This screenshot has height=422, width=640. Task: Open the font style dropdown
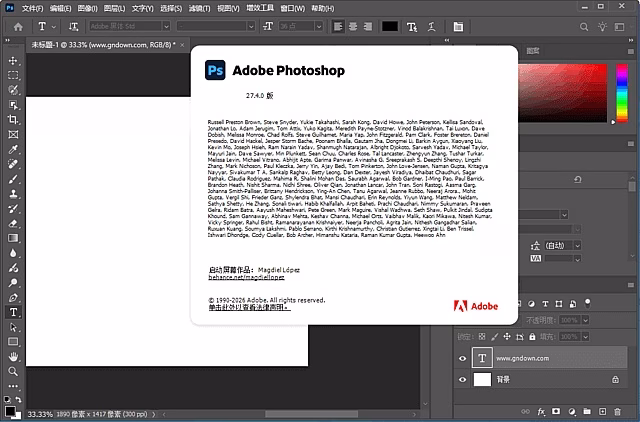click(251, 27)
